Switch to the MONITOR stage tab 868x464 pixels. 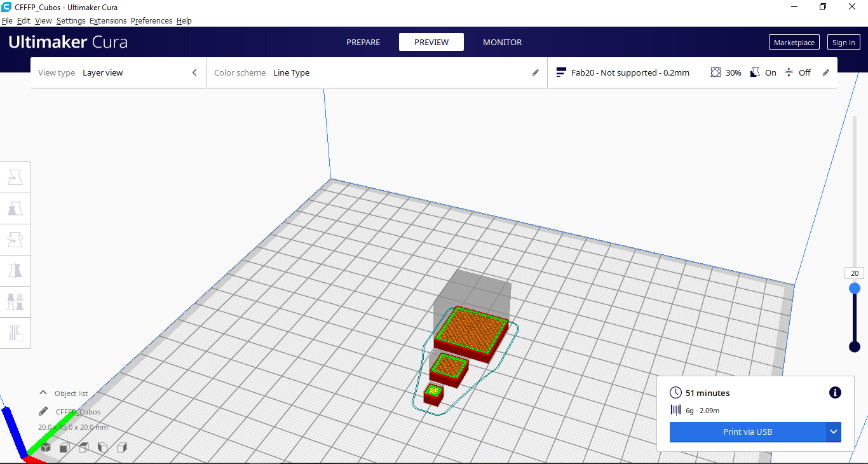[x=503, y=43]
